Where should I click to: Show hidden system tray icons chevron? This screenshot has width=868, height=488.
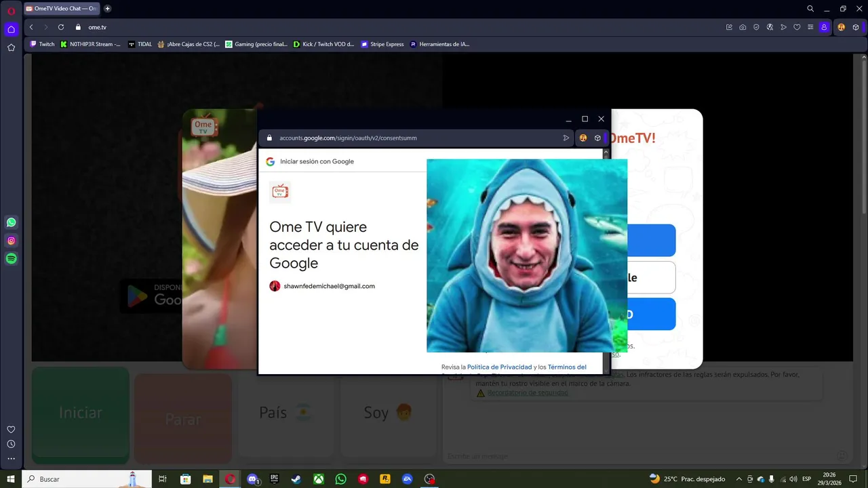point(738,479)
